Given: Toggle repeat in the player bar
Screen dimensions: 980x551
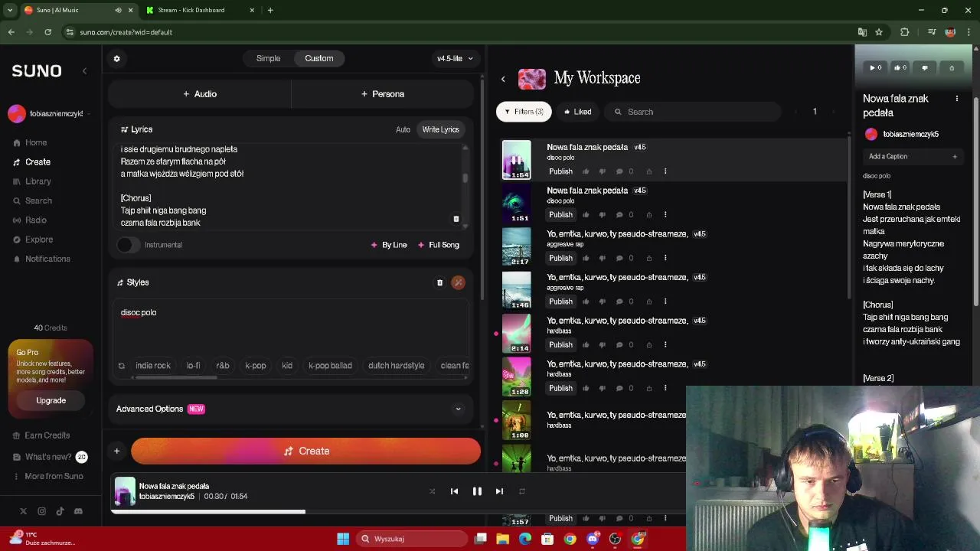Looking at the screenshot, I should point(522,491).
